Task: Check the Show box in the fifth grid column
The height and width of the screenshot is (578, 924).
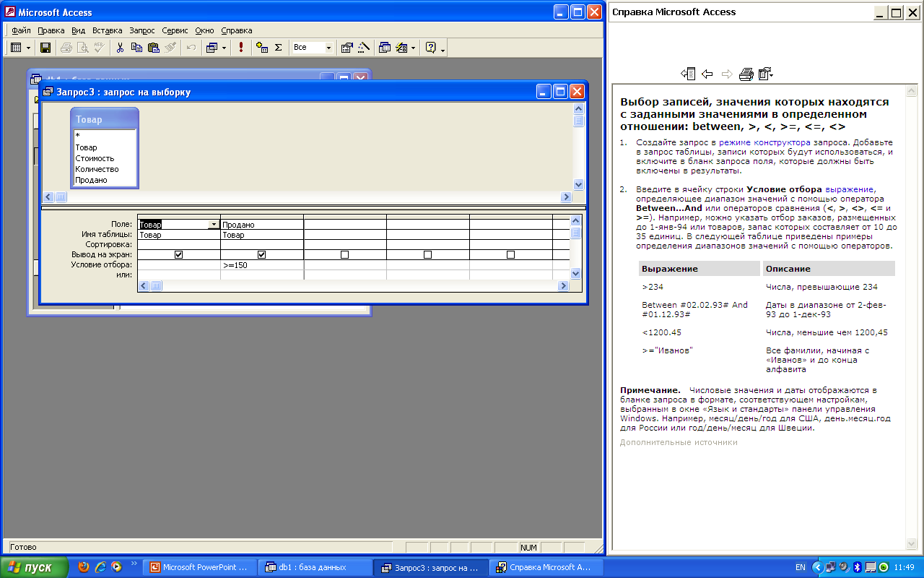Action: point(511,254)
